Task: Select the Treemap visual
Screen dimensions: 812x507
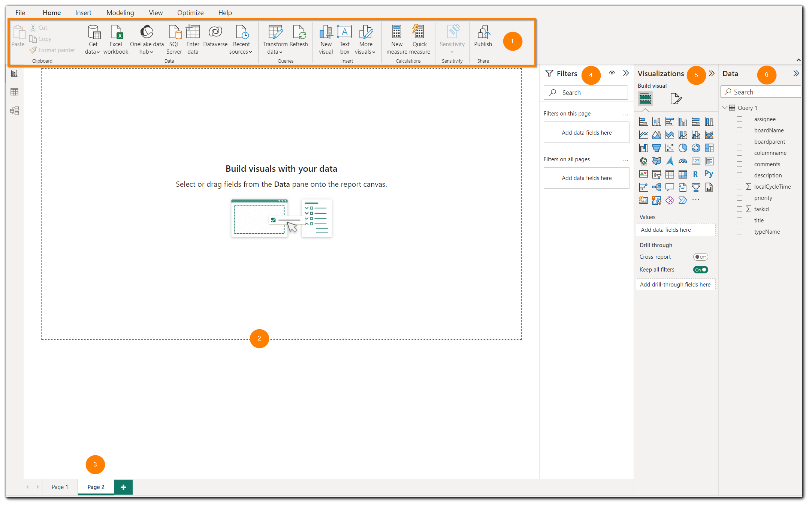Action: [x=709, y=148]
